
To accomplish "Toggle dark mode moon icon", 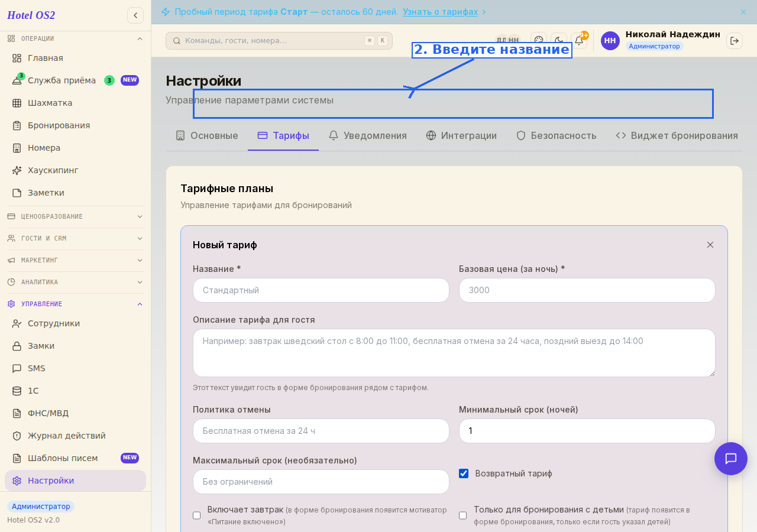I will (559, 41).
